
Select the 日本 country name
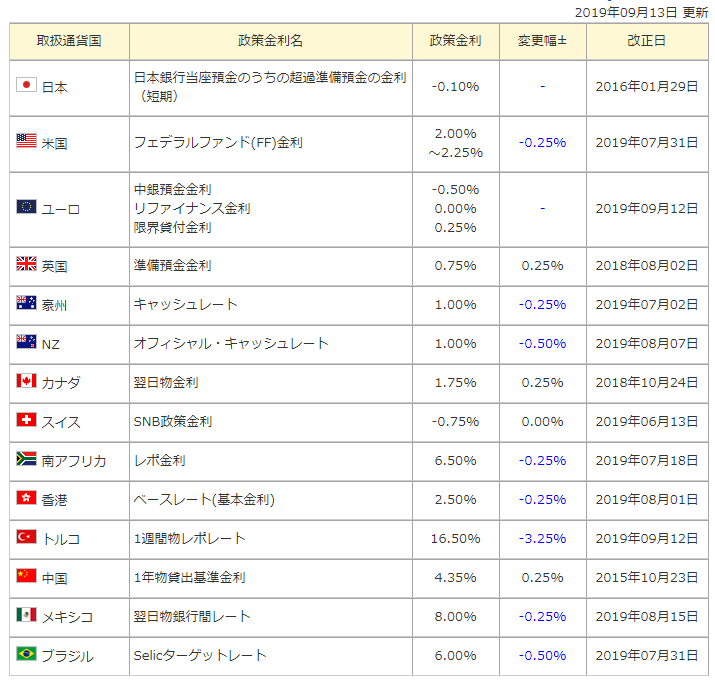coord(55,88)
